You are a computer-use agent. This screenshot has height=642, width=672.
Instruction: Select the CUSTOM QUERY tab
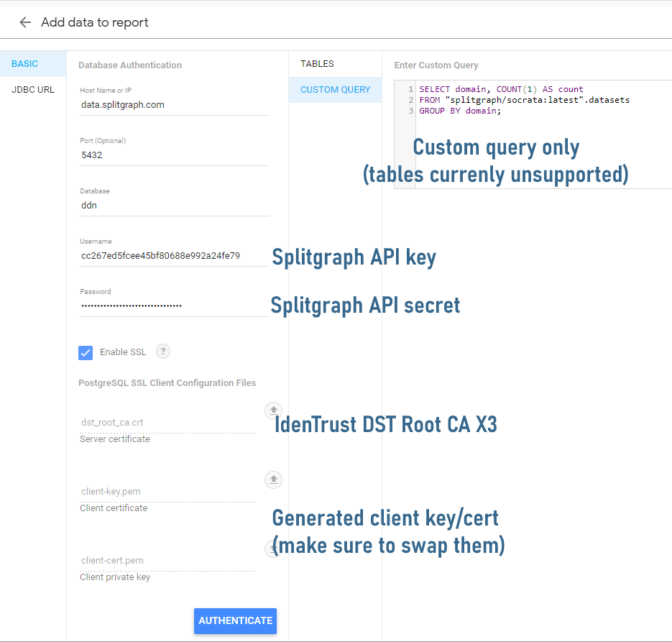[x=335, y=90]
